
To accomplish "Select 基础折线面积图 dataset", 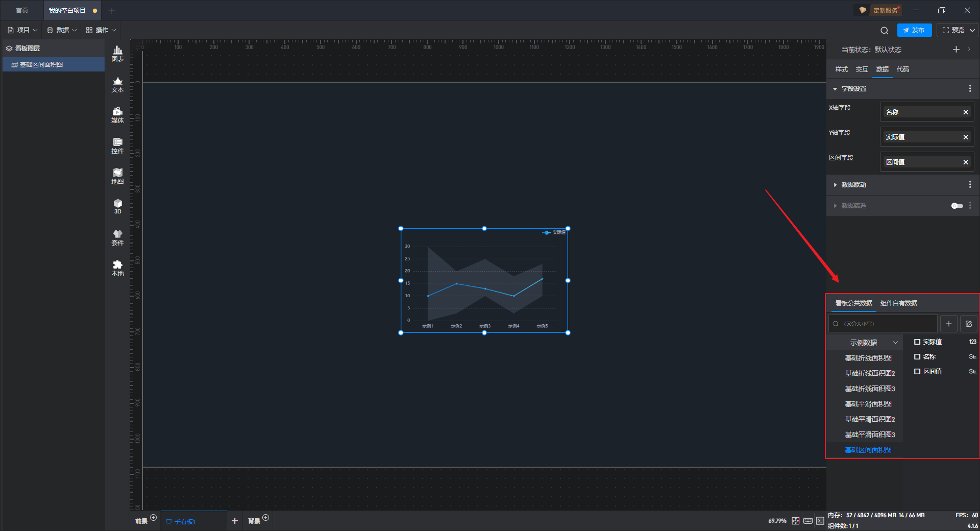I will pos(868,358).
